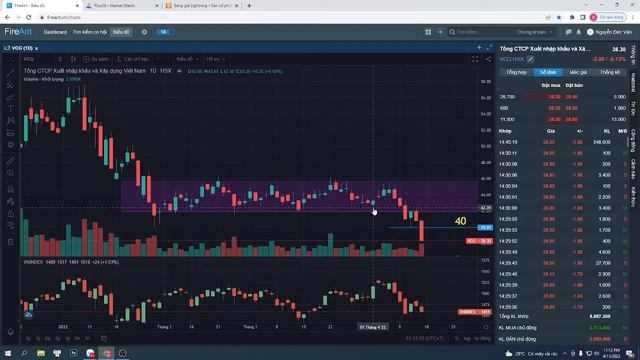
Task: Select the patterns drawing tool
Action: point(11,121)
